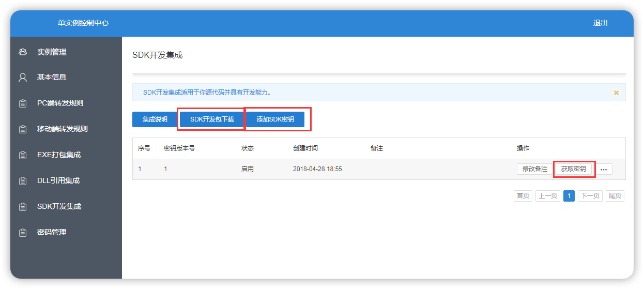
Task: Click the 密钥版本号 column header
Action: click(179, 148)
